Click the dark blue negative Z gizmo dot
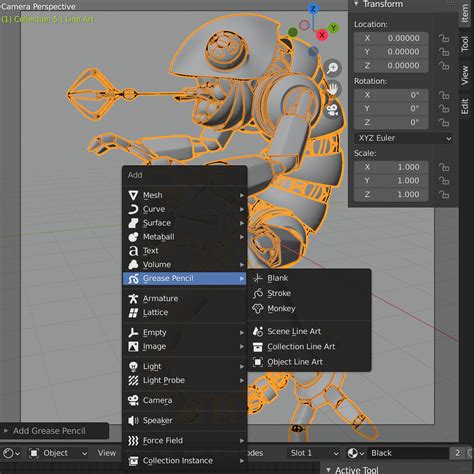 (x=313, y=51)
